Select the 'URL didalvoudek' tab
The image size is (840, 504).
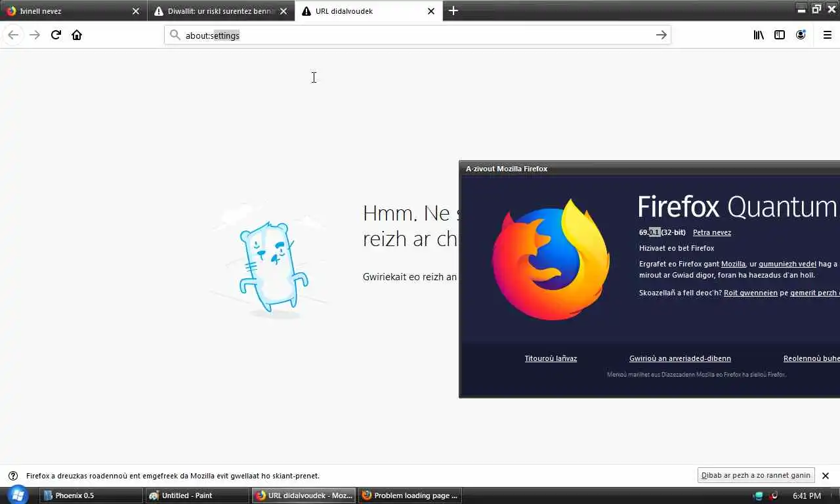point(368,11)
